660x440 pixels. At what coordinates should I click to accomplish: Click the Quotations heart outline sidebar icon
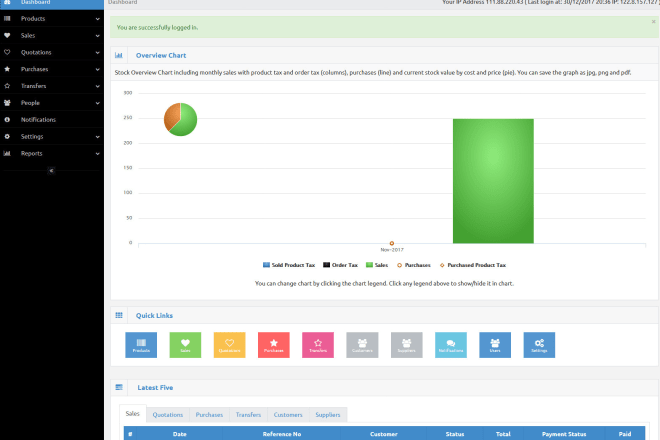coord(7,52)
